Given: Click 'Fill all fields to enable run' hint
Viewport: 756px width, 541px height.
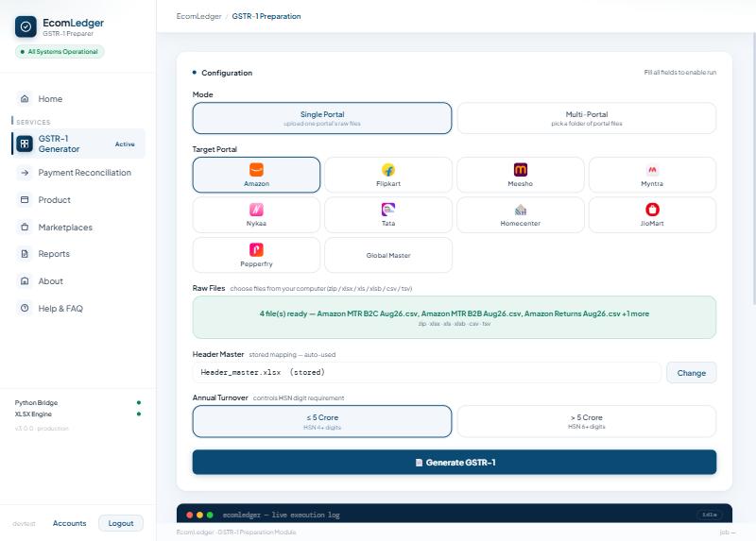Looking at the screenshot, I should [x=679, y=73].
